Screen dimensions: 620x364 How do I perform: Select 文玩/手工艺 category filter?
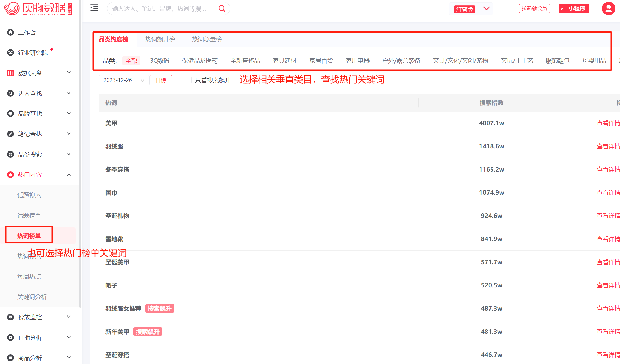[517, 61]
